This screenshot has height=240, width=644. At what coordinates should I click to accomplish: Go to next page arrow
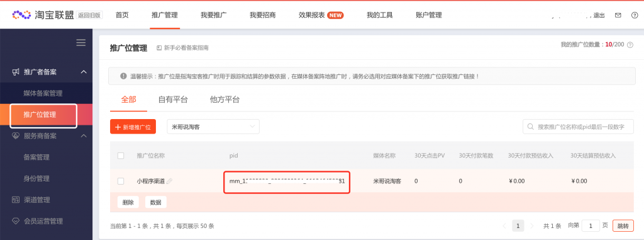pyautogui.click(x=532, y=226)
